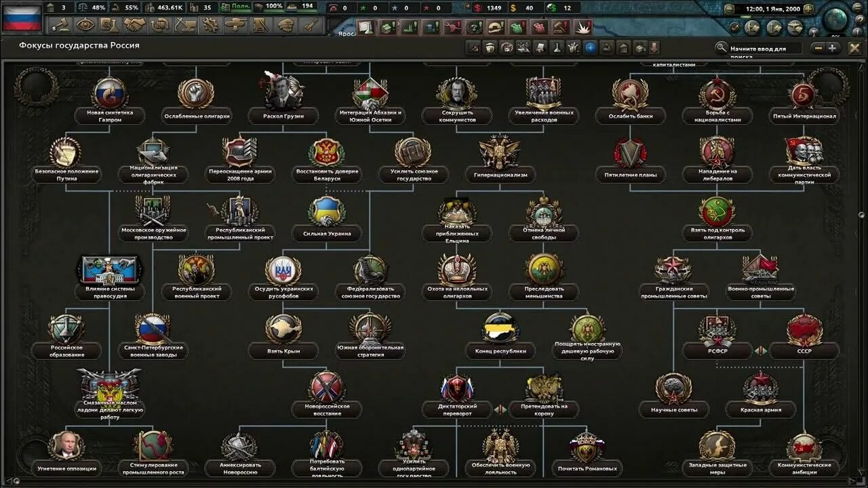Viewport: 868px width, 488px height.
Task: Select the Новороссийское восстание focus icon
Action: click(327, 387)
